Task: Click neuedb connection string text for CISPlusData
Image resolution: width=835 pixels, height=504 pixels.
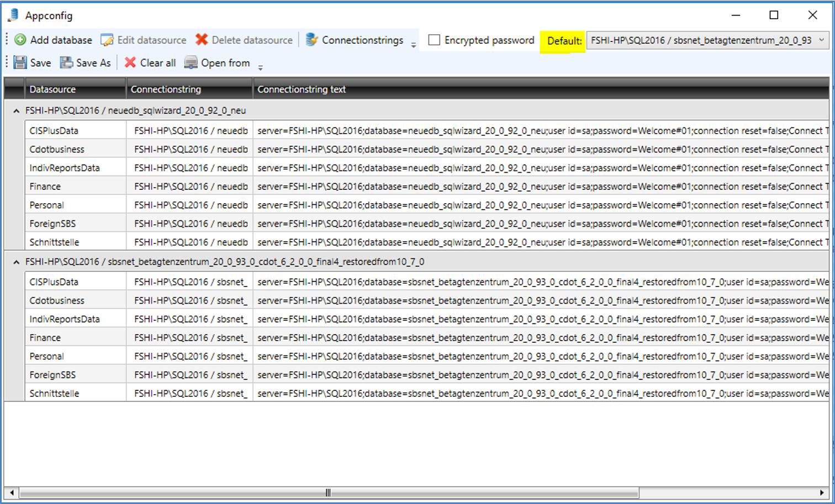Action: coord(541,131)
